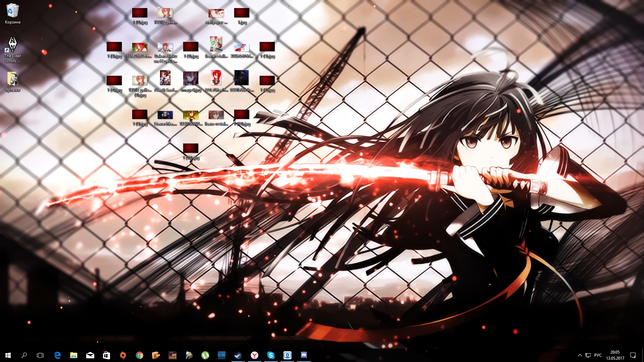Switch keyboard layout via РУС indicator
This screenshot has height=362, width=644.
[598, 355]
